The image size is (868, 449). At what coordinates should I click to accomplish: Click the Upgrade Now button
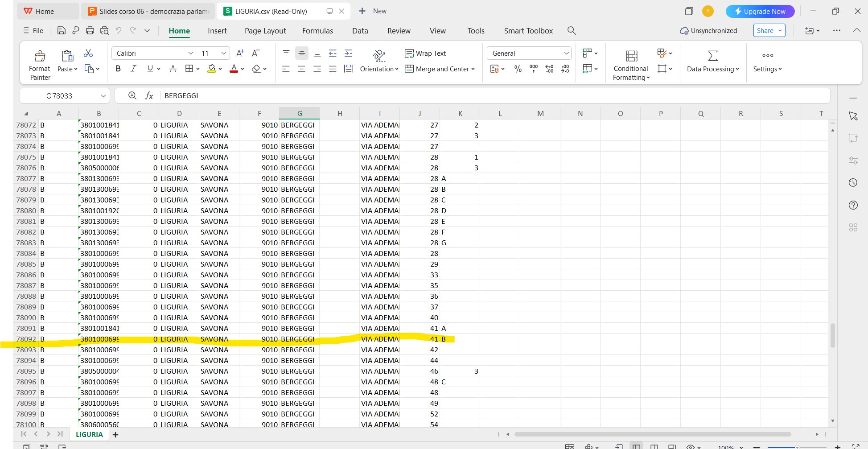760,11
